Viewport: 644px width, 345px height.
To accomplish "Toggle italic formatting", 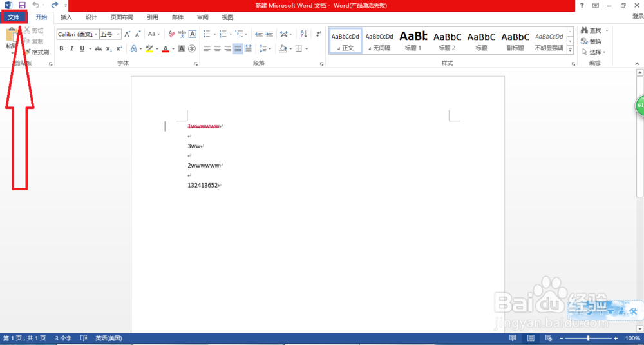I will pyautogui.click(x=72, y=48).
